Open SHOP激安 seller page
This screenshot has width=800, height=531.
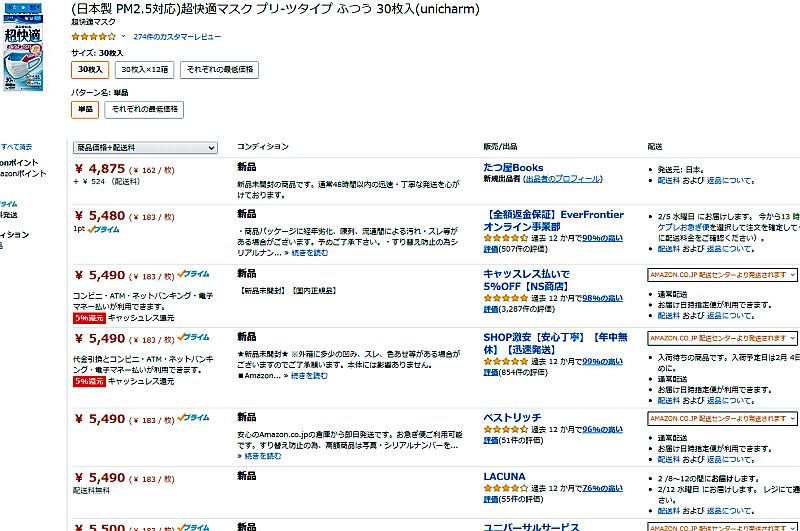pyautogui.click(x=556, y=343)
